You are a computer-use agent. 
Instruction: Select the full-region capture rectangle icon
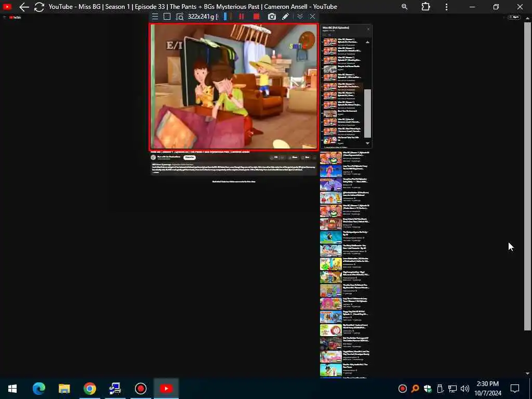pos(167,17)
